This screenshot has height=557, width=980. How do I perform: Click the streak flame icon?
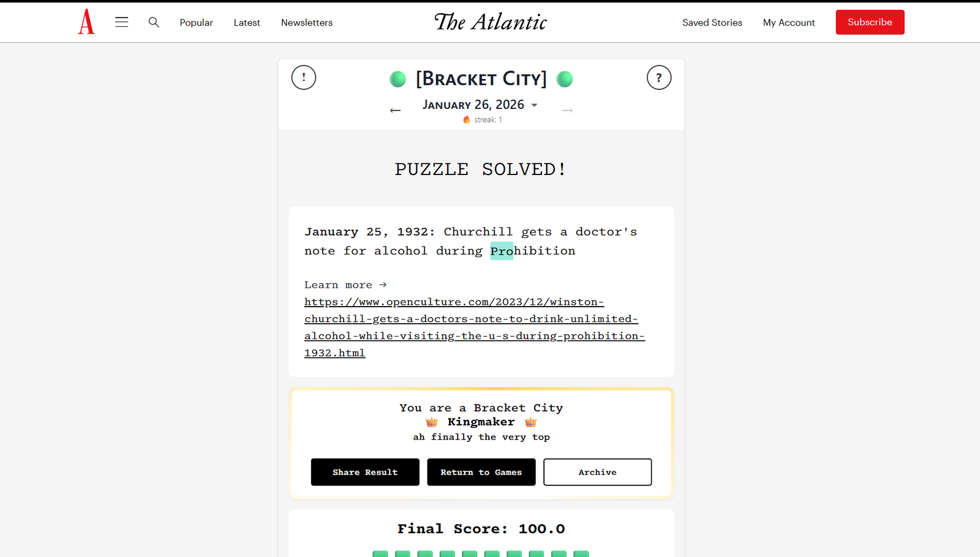(x=467, y=119)
